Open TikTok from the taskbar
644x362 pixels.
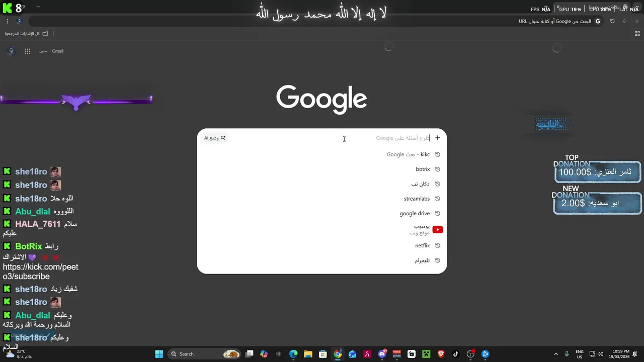pyautogui.click(x=456, y=354)
